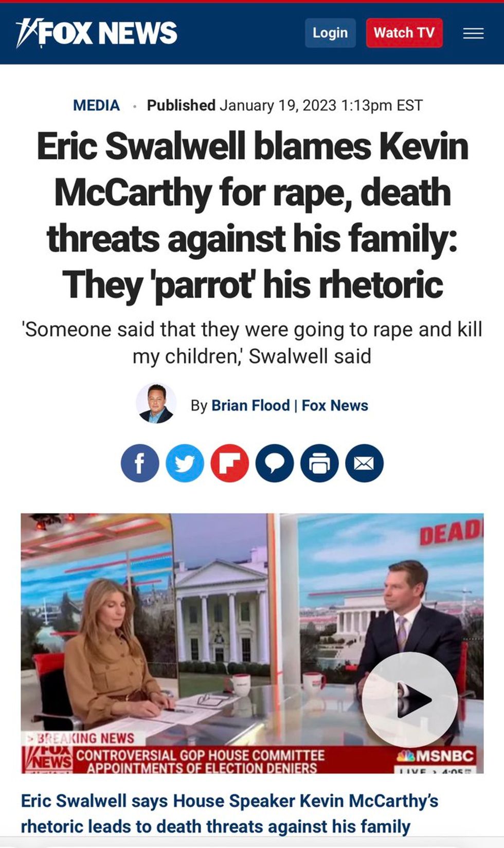Play the Swalwell MSNBC video

pyautogui.click(x=410, y=700)
